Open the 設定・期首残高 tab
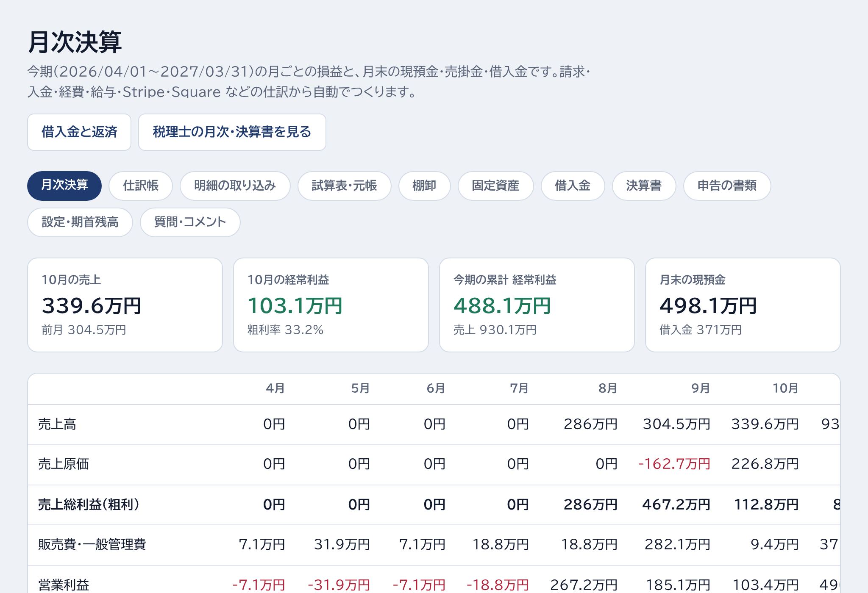This screenshot has height=593, width=868. [80, 222]
